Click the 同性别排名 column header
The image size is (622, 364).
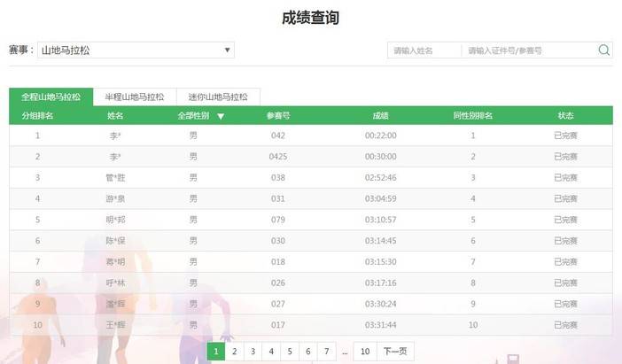[x=473, y=116]
